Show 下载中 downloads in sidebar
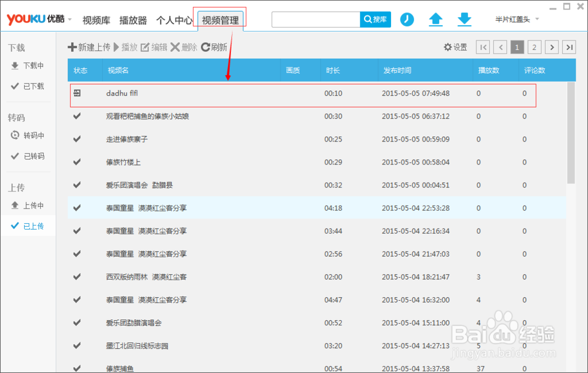 (28, 66)
